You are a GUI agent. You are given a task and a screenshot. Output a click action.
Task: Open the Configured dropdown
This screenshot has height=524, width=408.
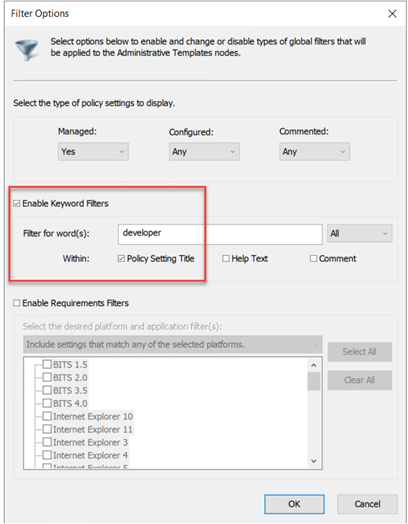204,152
